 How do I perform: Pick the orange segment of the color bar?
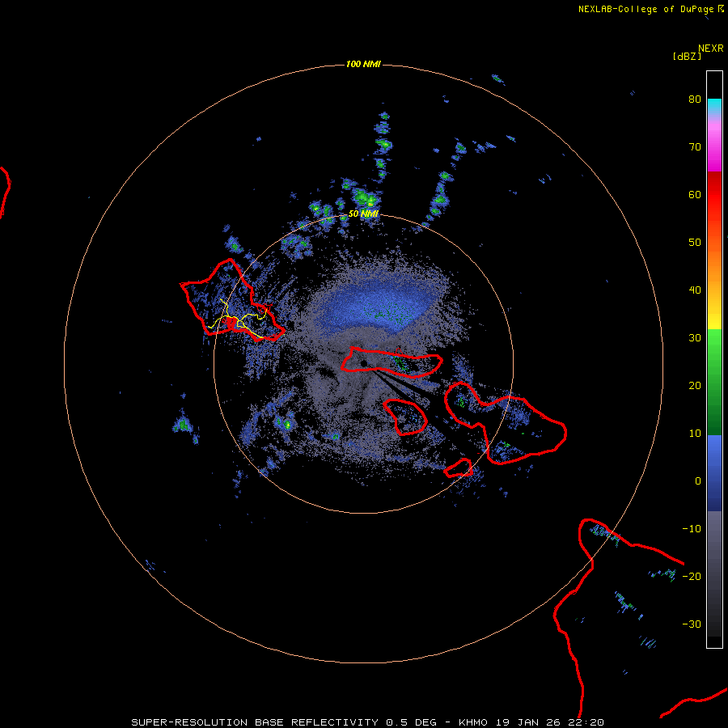714,265
